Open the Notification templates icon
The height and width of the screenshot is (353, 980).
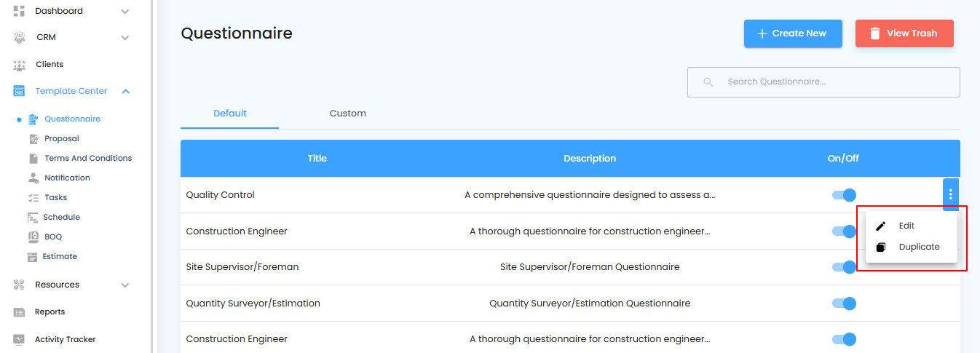[33, 178]
